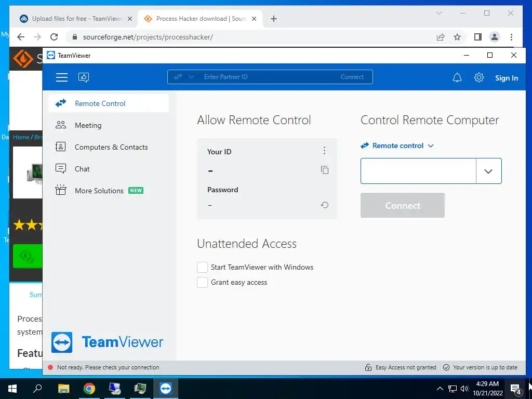Open notifications bell in TeamViewer
Viewport: 532px width, 399px height.
point(457,78)
